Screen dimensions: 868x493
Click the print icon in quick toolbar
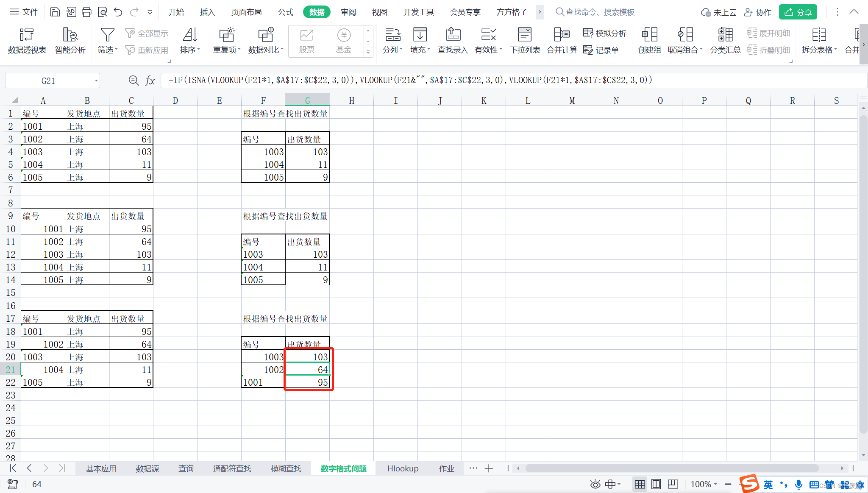click(x=86, y=12)
